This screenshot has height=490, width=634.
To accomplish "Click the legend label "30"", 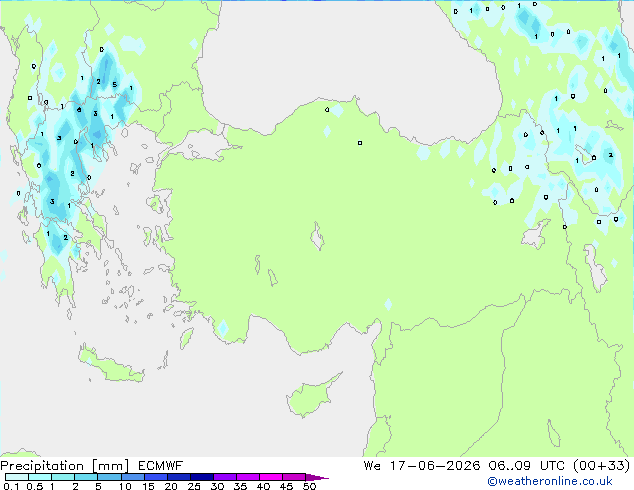I will coord(217,486).
